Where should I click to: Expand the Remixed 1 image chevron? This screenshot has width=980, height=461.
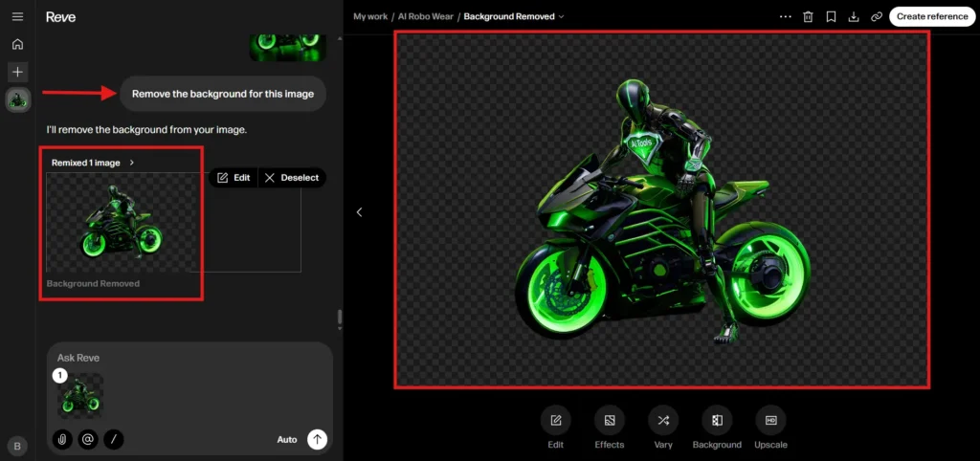[x=132, y=163]
